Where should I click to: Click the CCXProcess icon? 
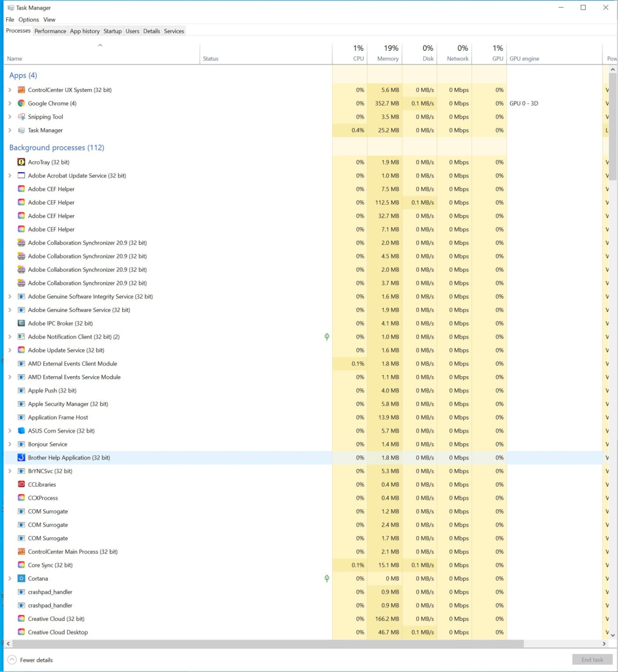pos(21,498)
